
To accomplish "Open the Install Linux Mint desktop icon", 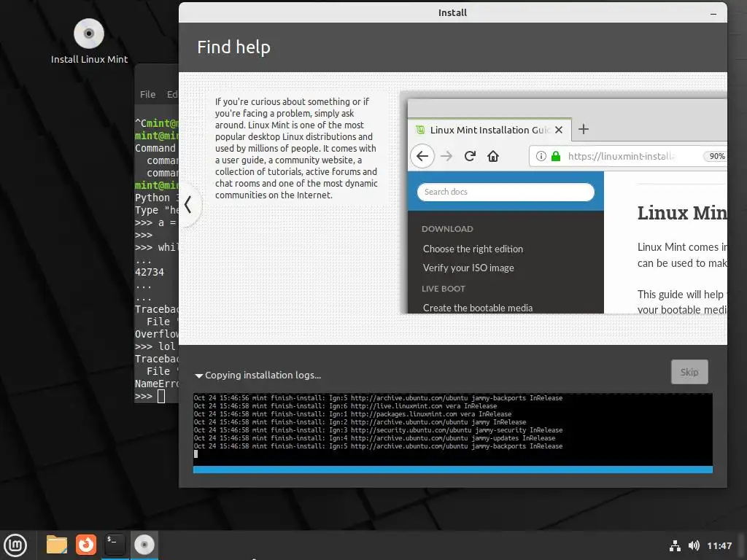I will pyautogui.click(x=89, y=41).
